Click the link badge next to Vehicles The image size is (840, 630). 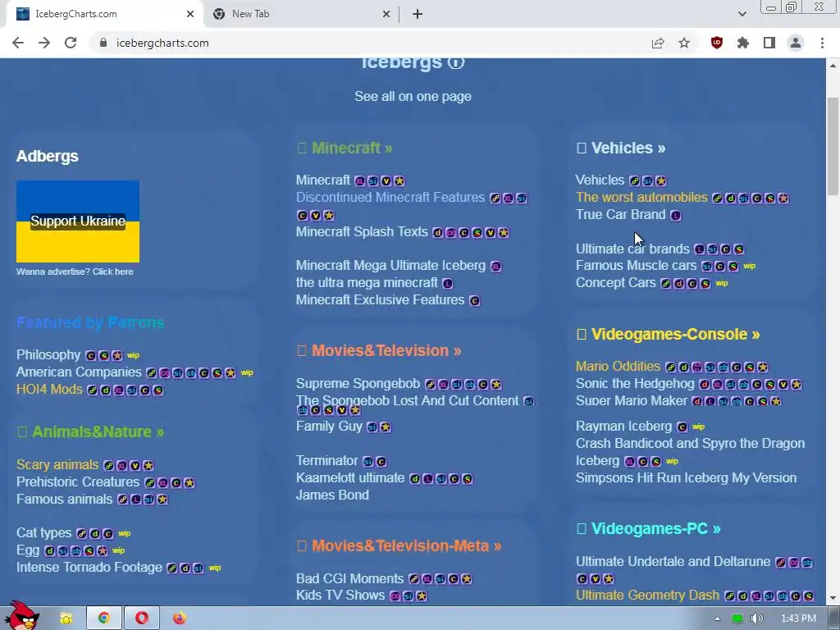tap(634, 181)
